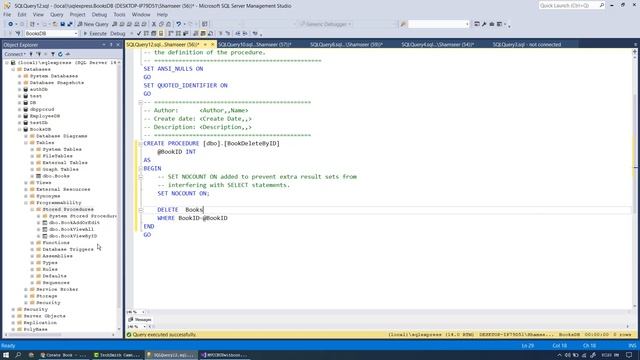This screenshot has width=640, height=360.
Task: Open the available databases dropdown BooksDB
Action: pos(51,33)
